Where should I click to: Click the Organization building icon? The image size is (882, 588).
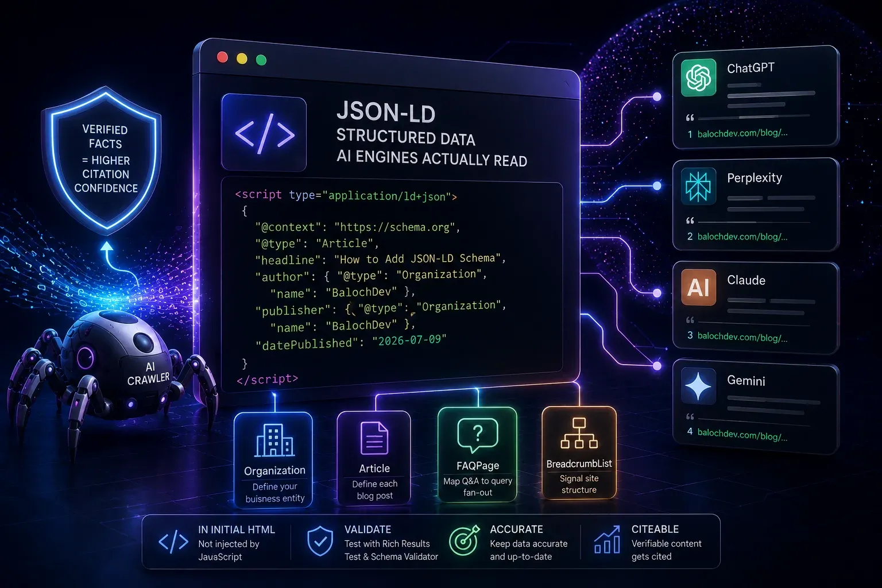point(274,440)
